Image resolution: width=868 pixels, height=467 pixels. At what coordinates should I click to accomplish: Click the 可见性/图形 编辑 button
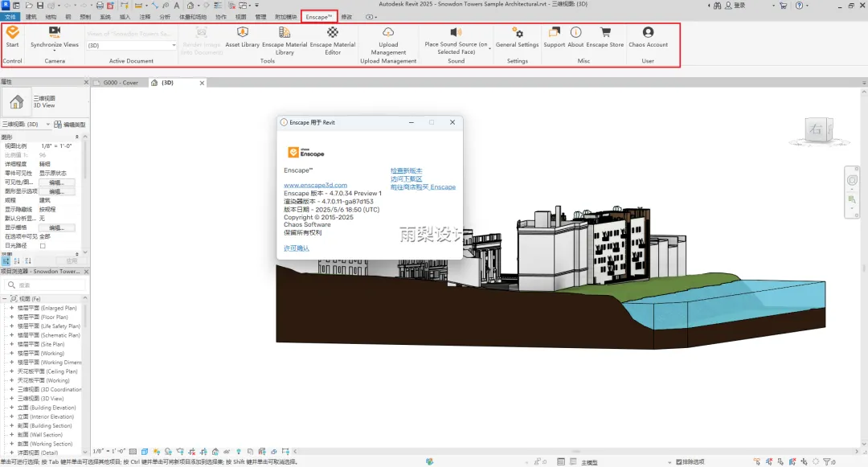[x=56, y=182]
